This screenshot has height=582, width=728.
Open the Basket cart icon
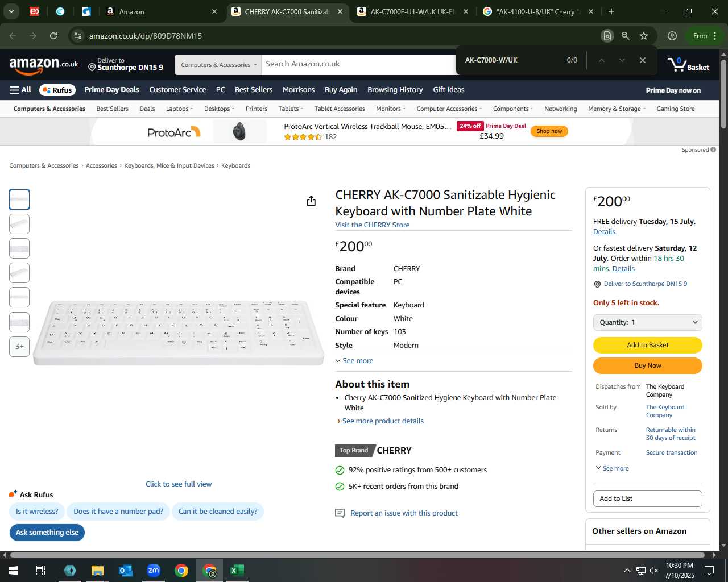pyautogui.click(x=689, y=64)
